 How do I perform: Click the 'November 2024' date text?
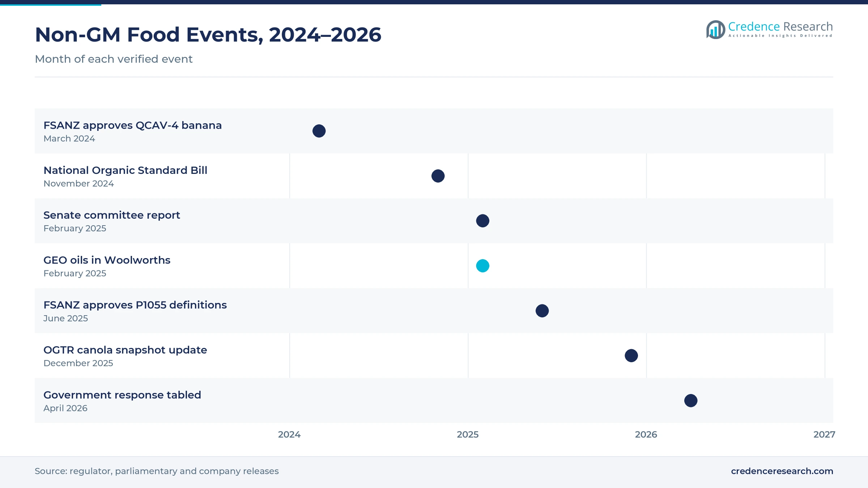click(78, 184)
